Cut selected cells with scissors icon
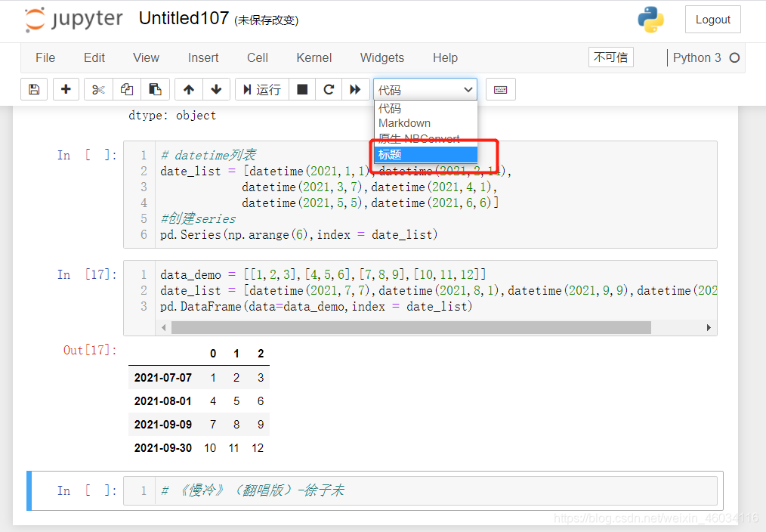 [x=98, y=89]
